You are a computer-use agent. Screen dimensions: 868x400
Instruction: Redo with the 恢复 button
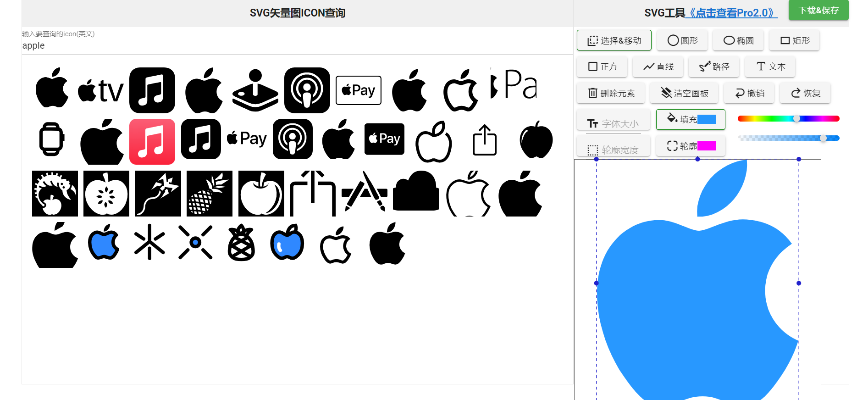[x=805, y=93]
